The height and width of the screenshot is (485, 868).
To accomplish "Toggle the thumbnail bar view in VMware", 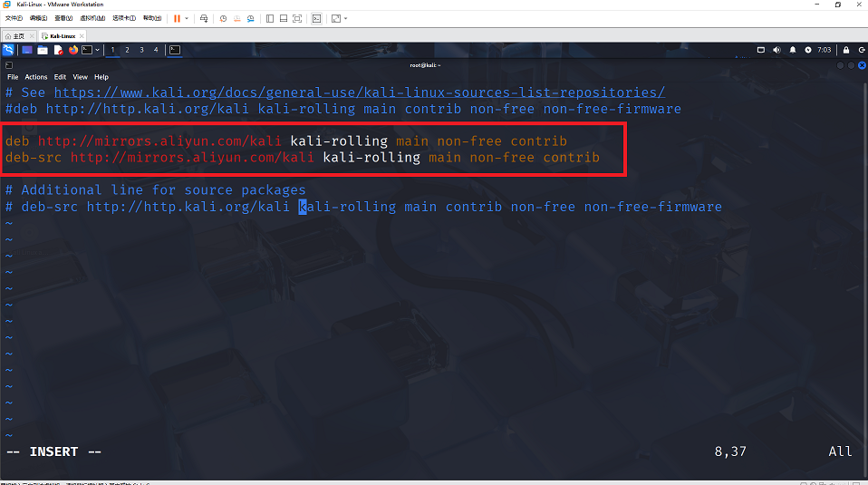I will pyautogui.click(x=284, y=18).
